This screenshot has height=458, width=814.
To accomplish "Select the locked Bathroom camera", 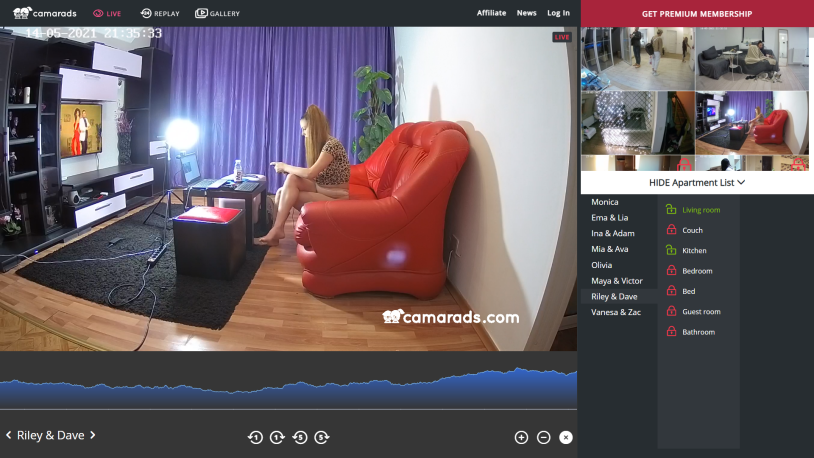I will click(698, 332).
